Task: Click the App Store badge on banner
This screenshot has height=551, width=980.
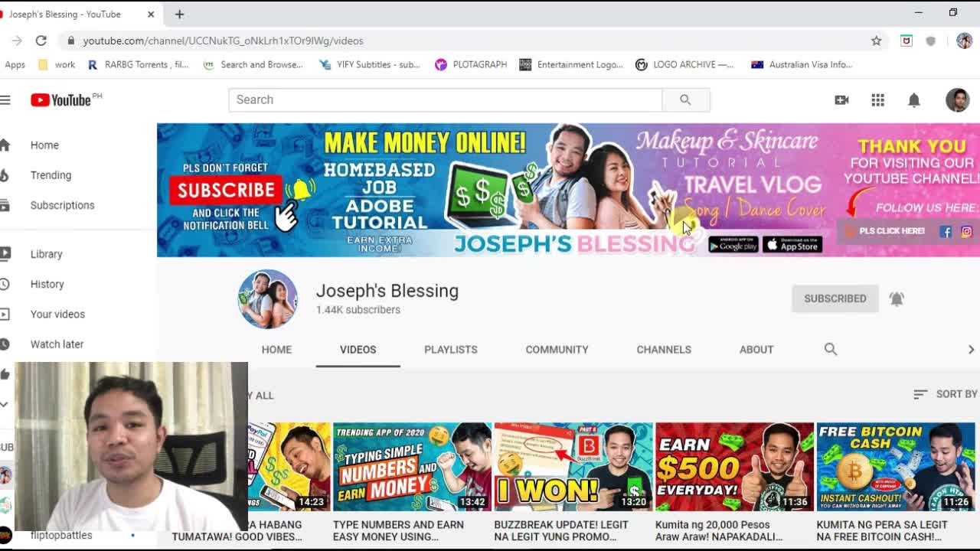Action: pyautogui.click(x=792, y=244)
